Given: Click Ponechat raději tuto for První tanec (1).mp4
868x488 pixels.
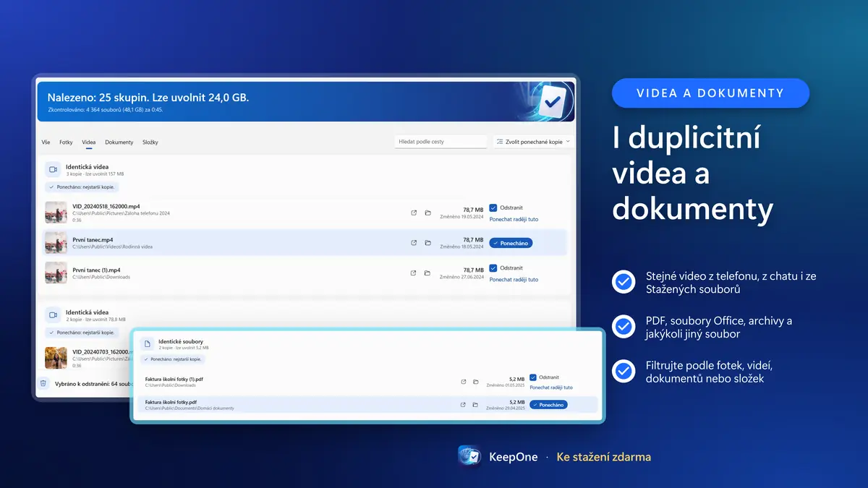Looking at the screenshot, I should click(x=514, y=280).
